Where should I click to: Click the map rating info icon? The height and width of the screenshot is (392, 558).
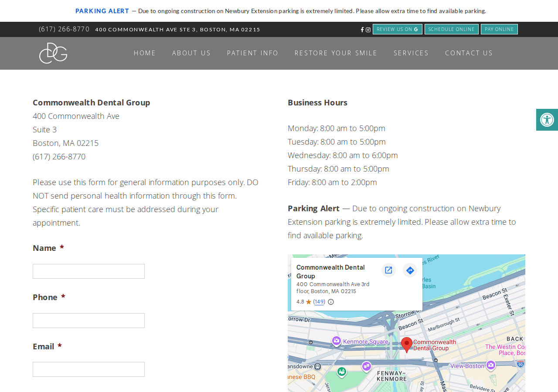pos(331,302)
